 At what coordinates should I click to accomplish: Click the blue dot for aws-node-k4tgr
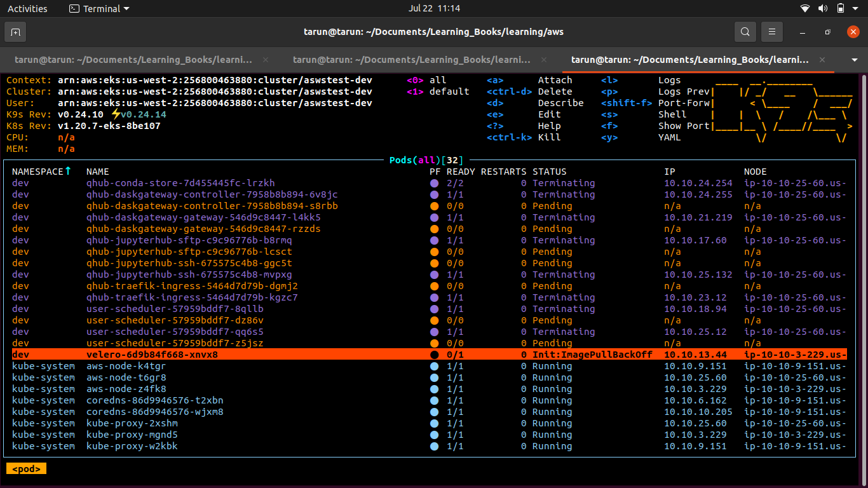[x=435, y=366]
